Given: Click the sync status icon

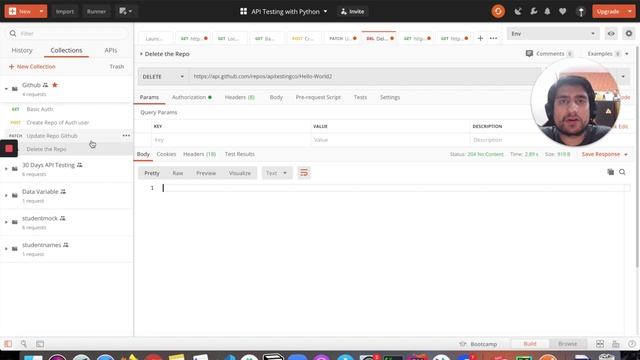Looking at the screenshot, I should click(x=498, y=11).
